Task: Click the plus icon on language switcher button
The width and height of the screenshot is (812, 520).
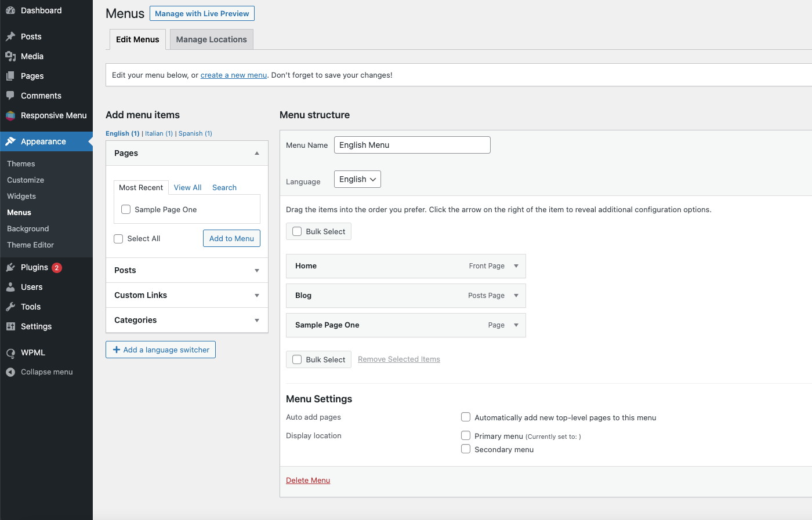Action: [117, 350]
